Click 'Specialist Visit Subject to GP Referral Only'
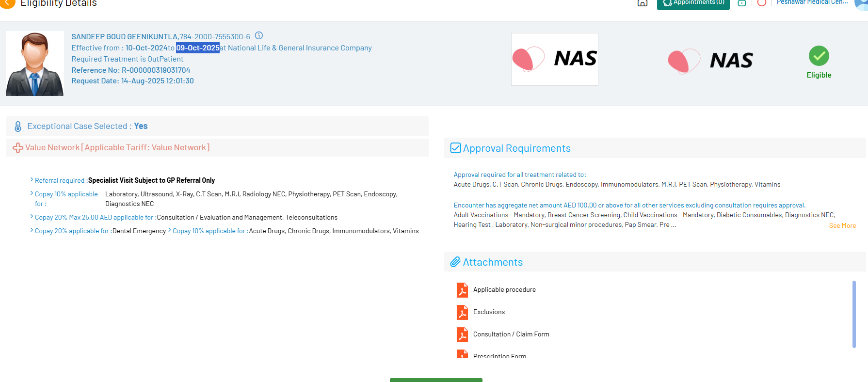Image resolution: width=868 pixels, height=382 pixels. tap(151, 180)
